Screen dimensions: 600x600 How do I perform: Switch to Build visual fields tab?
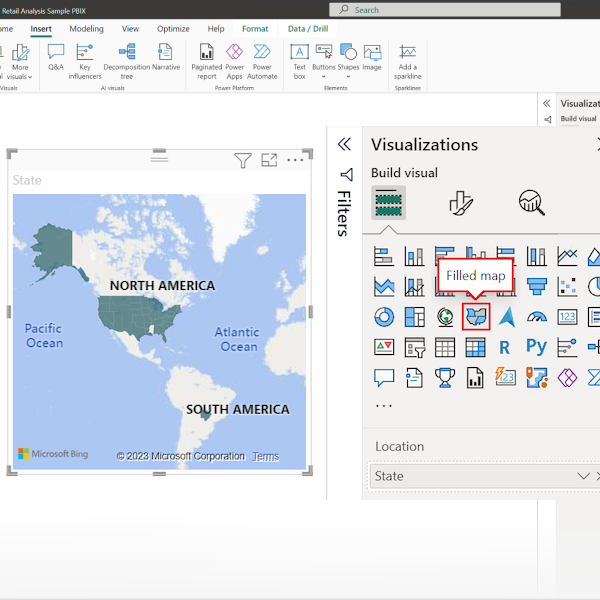coord(388,203)
